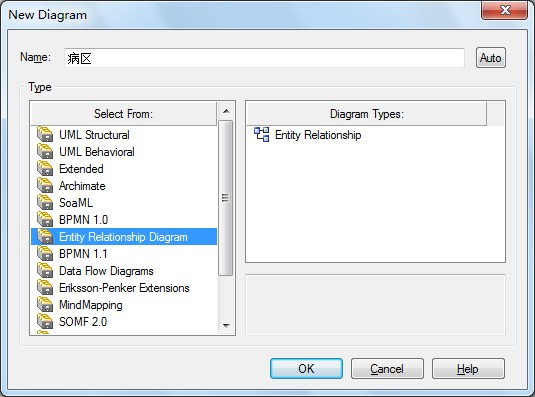This screenshot has width=535, height=397.
Task: Click the Archimate folder icon
Action: pos(45,186)
